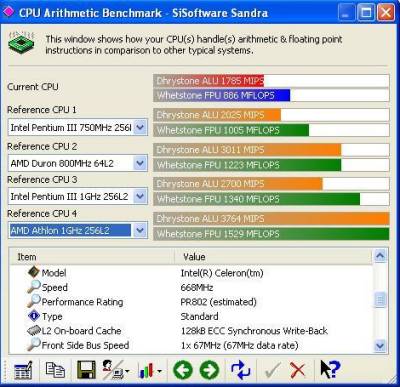
Task: Select the 1x 67MHz data rate value
Action: 239,345
